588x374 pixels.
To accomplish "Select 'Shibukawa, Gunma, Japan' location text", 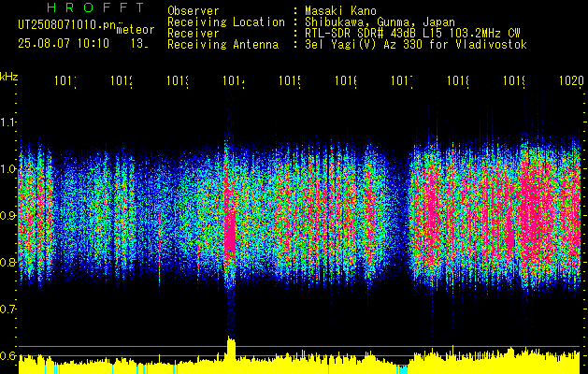I will (380, 22).
